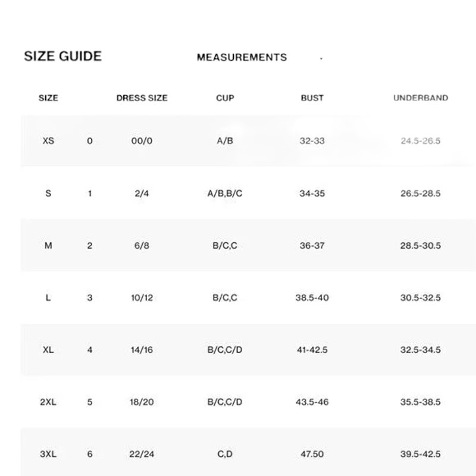Pick the XL size row label

48,350
